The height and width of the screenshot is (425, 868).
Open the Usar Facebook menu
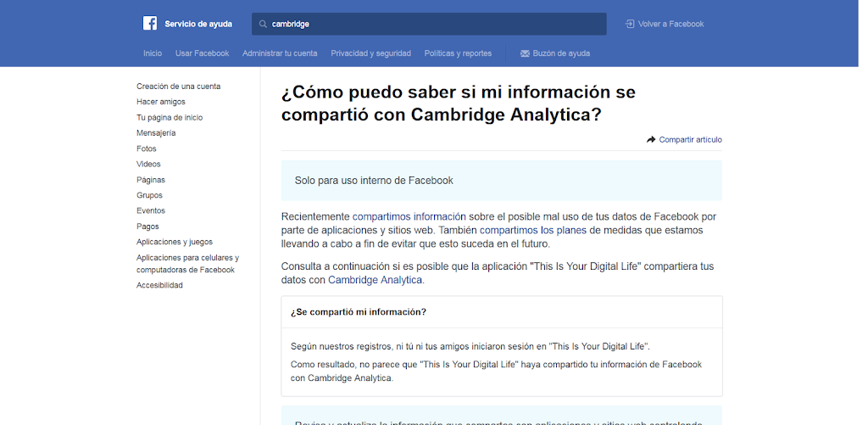point(202,53)
